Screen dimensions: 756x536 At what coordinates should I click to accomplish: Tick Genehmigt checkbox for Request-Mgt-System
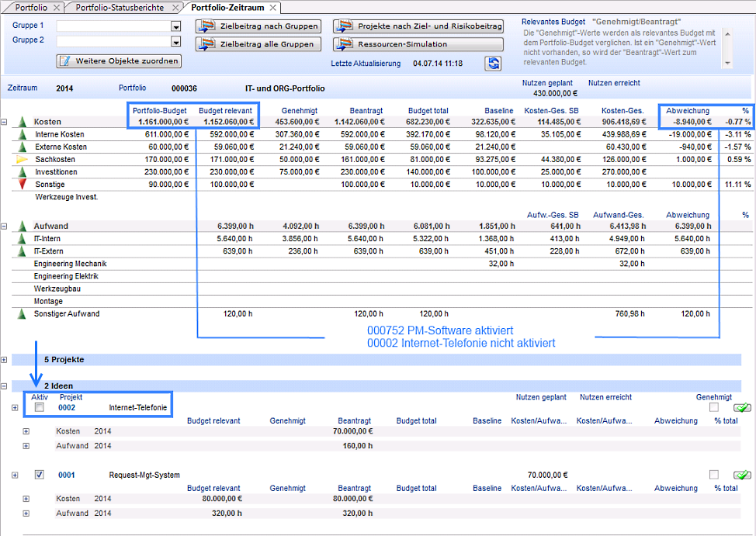pyautogui.click(x=713, y=475)
